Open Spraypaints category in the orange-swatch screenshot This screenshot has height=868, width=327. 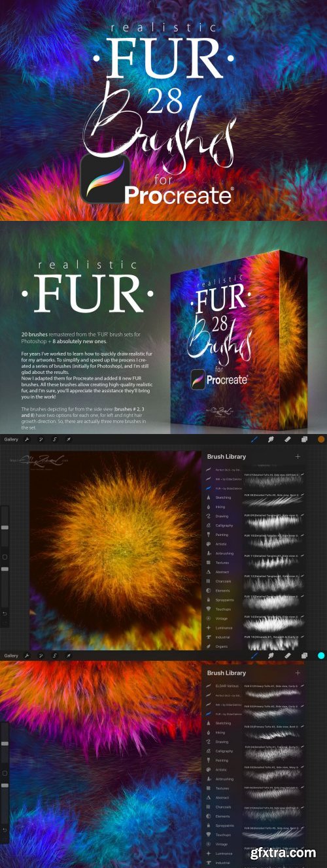point(219,599)
